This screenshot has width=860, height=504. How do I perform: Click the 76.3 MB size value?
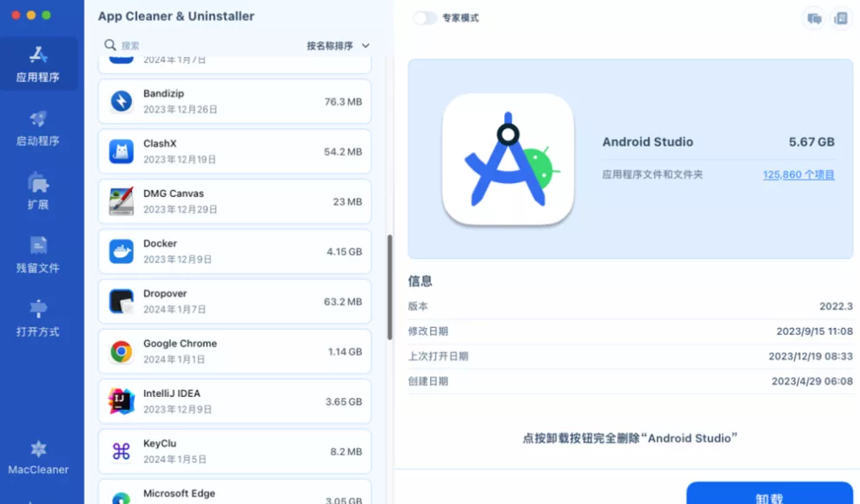click(343, 102)
